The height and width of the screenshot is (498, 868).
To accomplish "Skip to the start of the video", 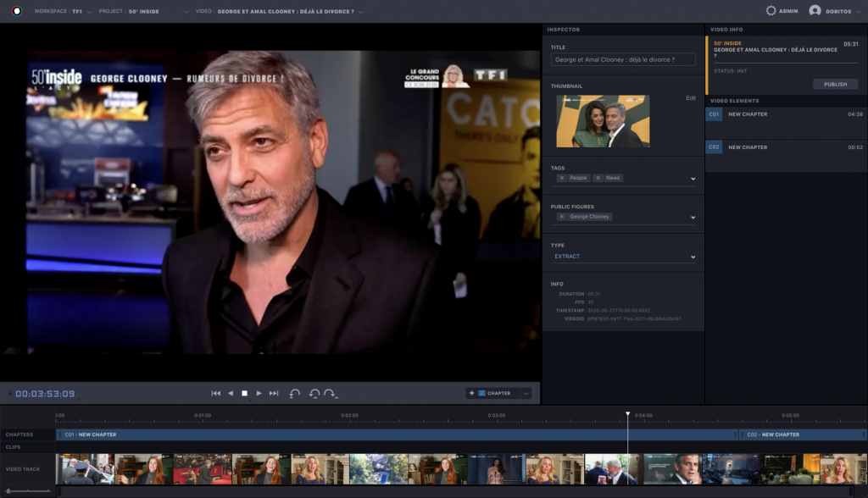I will coord(215,393).
